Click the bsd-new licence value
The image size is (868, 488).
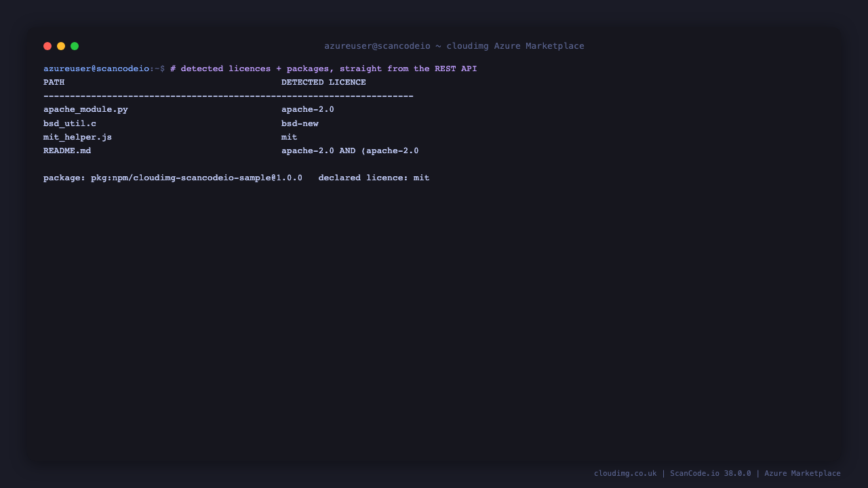click(300, 123)
